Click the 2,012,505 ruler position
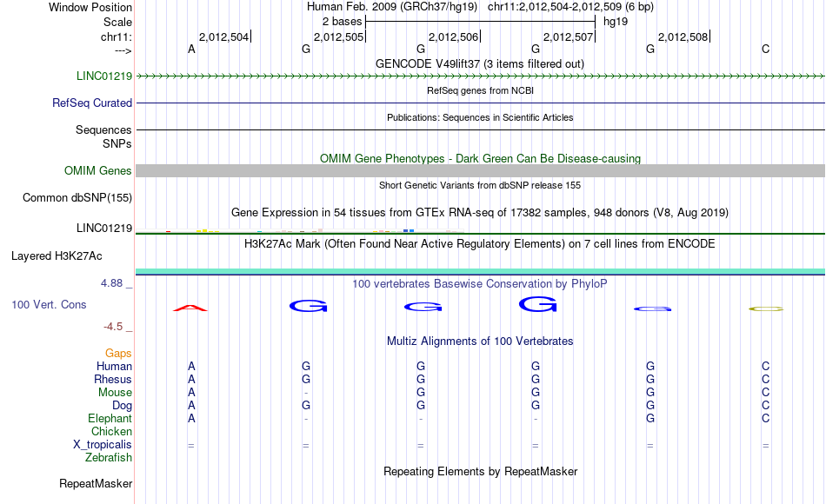The height and width of the screenshot is (504, 826). click(339, 36)
